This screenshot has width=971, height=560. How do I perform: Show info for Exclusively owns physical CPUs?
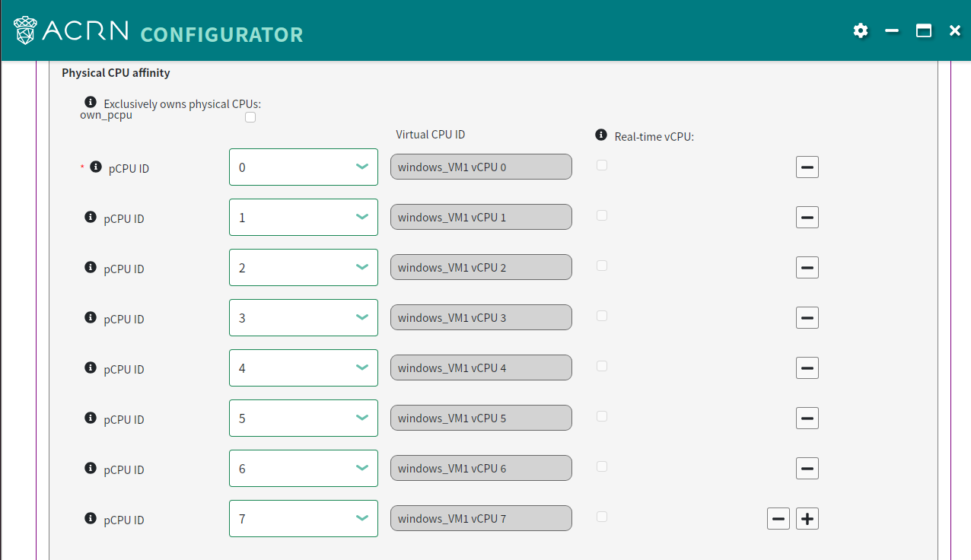(x=91, y=102)
